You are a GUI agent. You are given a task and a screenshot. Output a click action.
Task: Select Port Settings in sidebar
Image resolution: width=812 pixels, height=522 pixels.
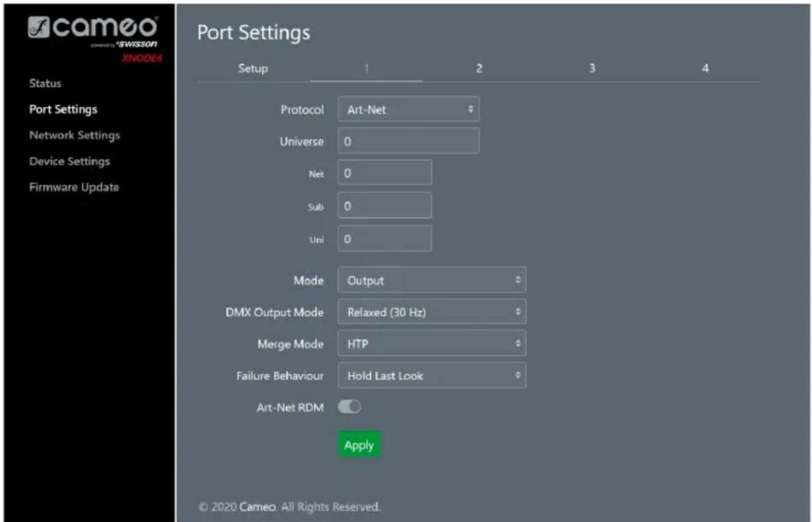(x=63, y=109)
